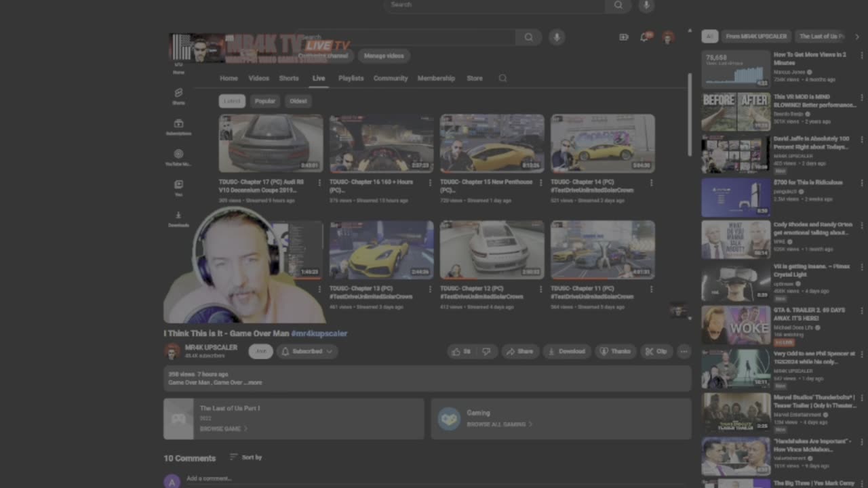This screenshot has width=868, height=488.
Task: Click the Add a comment field
Action: point(438,479)
